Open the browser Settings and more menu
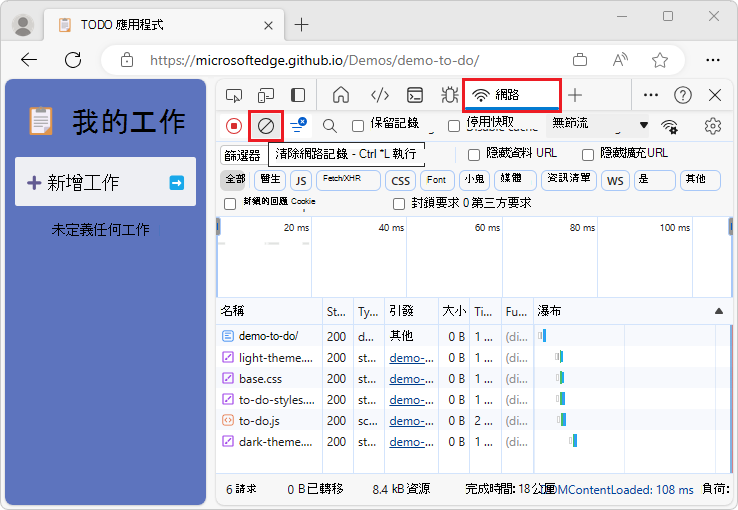738x510 pixels. coord(713,60)
